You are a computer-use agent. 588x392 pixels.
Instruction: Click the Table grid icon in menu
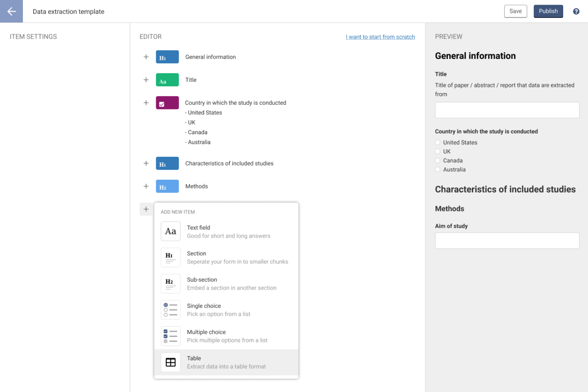coord(170,362)
